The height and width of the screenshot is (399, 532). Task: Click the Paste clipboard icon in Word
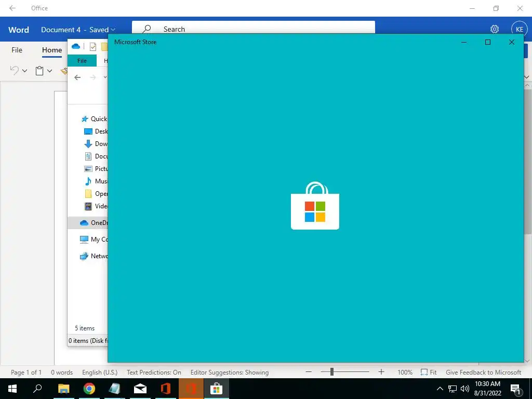pyautogui.click(x=39, y=71)
